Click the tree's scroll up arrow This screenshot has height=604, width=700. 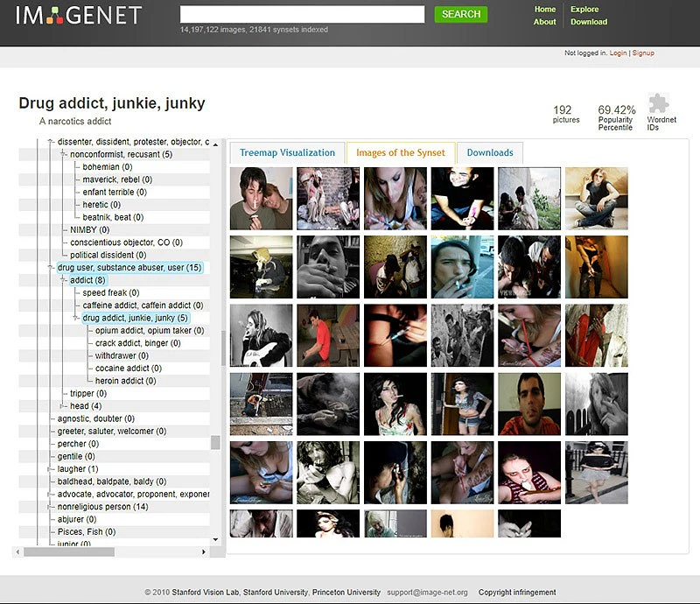[x=215, y=144]
